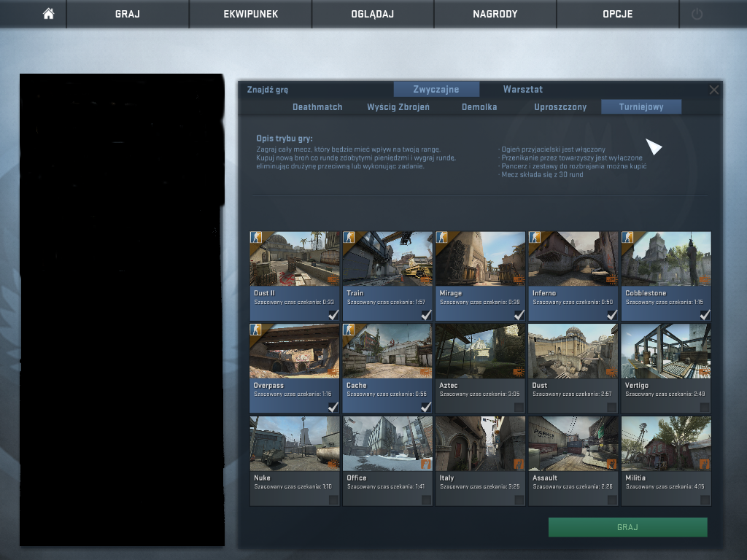Check the Nuke map checkbox

[x=333, y=500]
